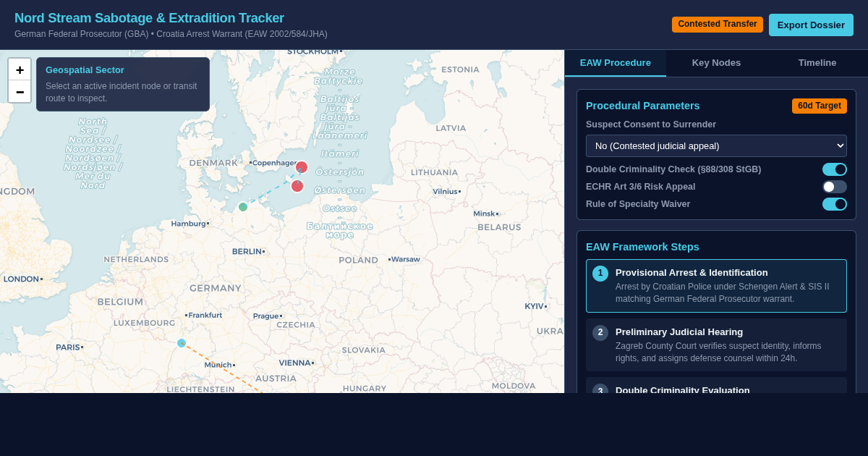Enable ECHR Art 3/6 Risk Appeal
Viewport: 868px width, 456px height.
(835, 187)
